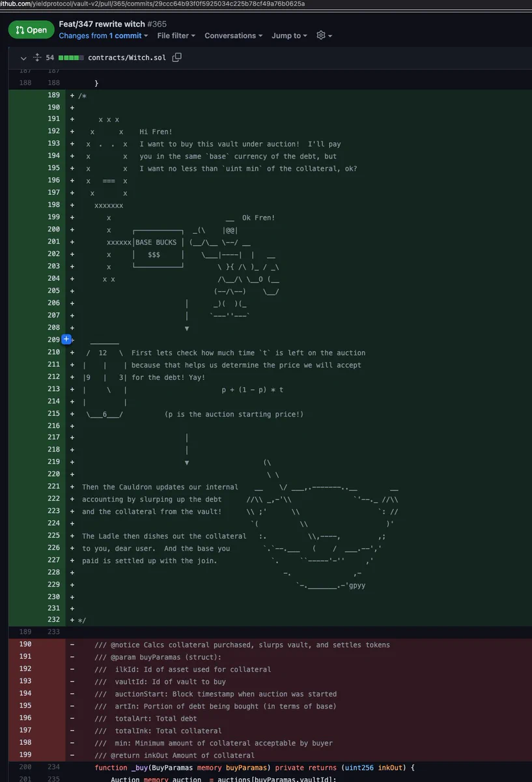532x782 pixels.
Task: Click deleted line '@notice Calcs collateral purchased'
Action: [242, 645]
